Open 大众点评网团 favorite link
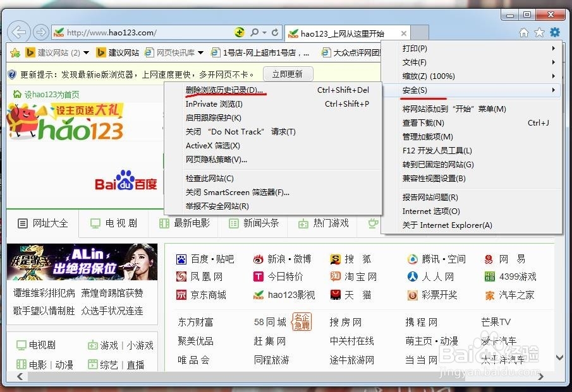This screenshot has height=392, width=572. [x=351, y=53]
